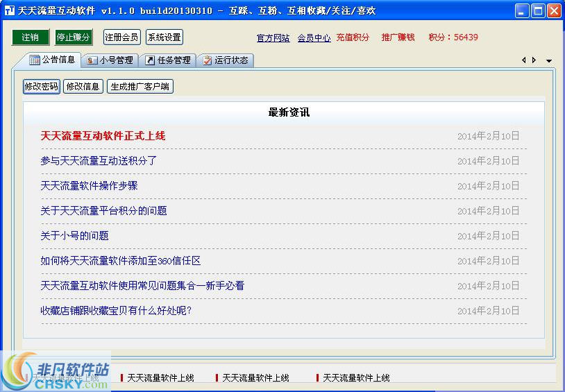565x392 pixels.
Task: Open news 天天流量互动软件正式上线
Action: (103, 136)
